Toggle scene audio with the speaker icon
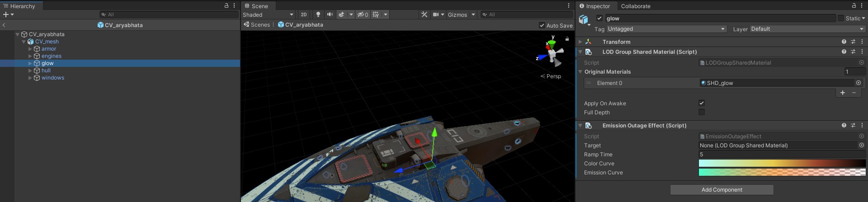 point(330,14)
